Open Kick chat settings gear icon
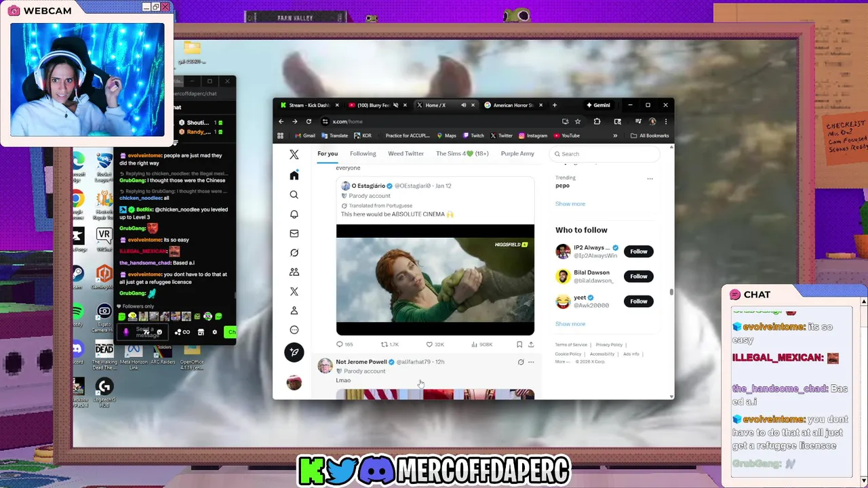This screenshot has width=868, height=488. pos(215,332)
